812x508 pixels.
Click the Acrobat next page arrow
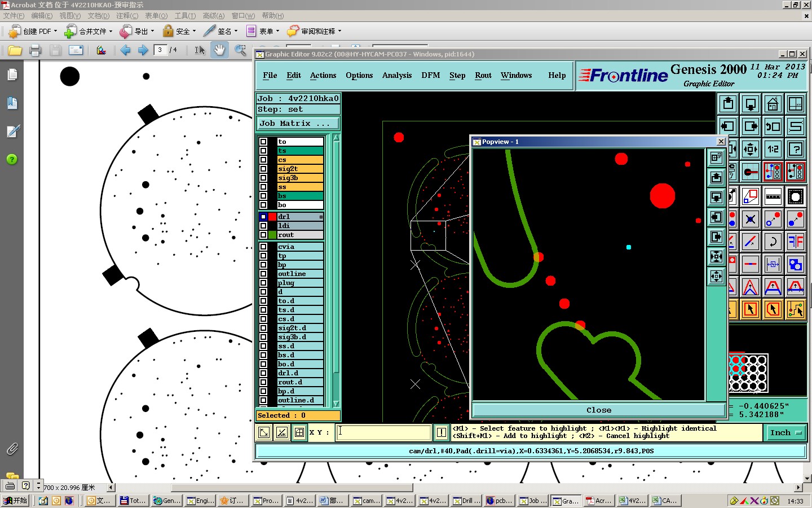point(143,50)
